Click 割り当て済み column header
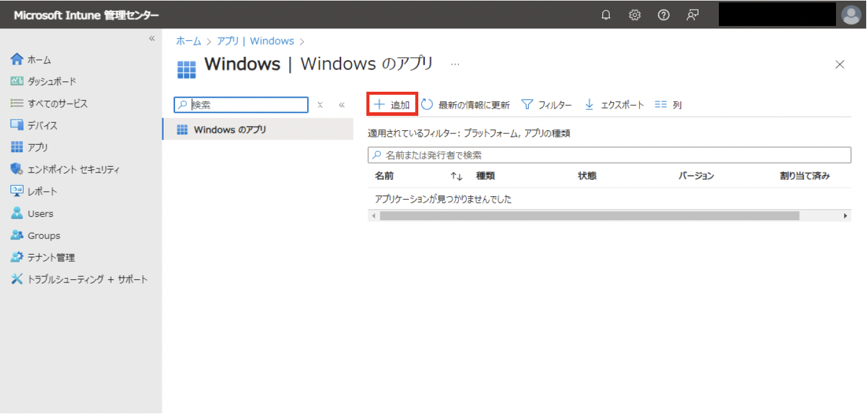The width and height of the screenshot is (868, 414). click(805, 176)
